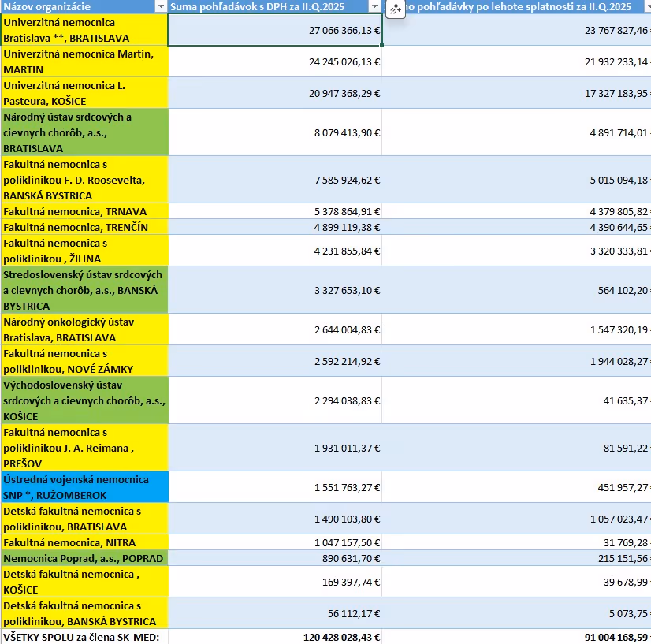
Task: Click cell value 27 066 366,13 €
Action: click(x=344, y=30)
